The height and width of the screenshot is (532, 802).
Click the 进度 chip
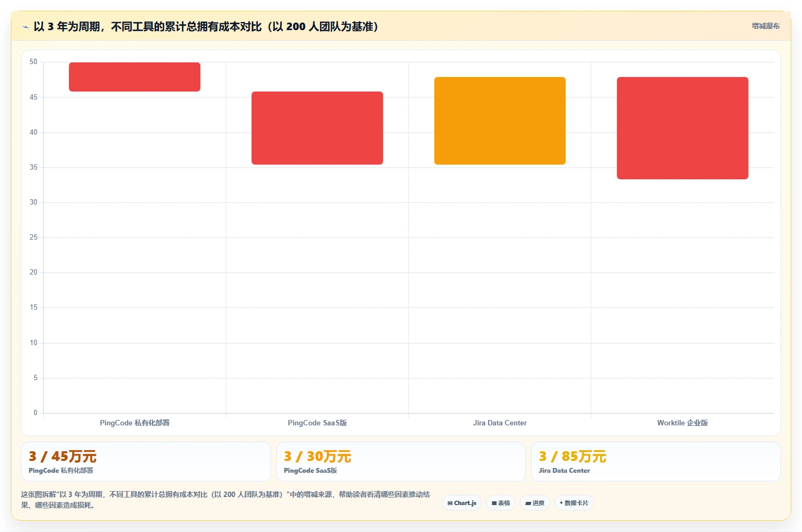535,503
